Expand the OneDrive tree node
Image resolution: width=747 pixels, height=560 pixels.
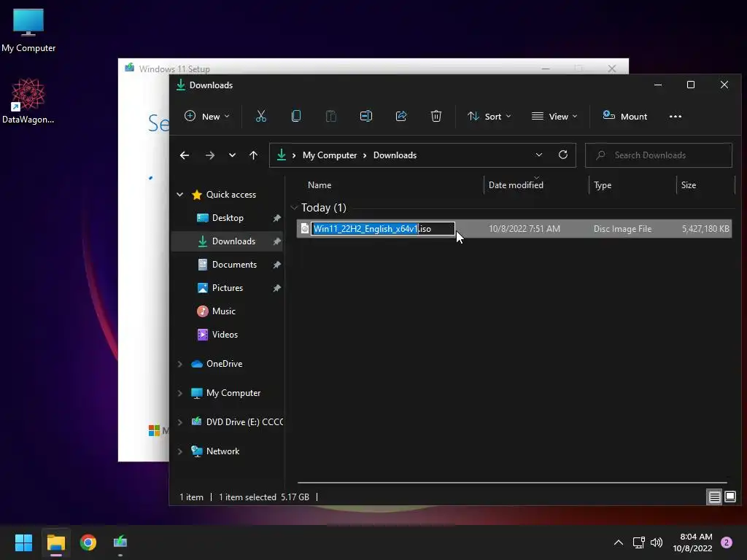(180, 364)
